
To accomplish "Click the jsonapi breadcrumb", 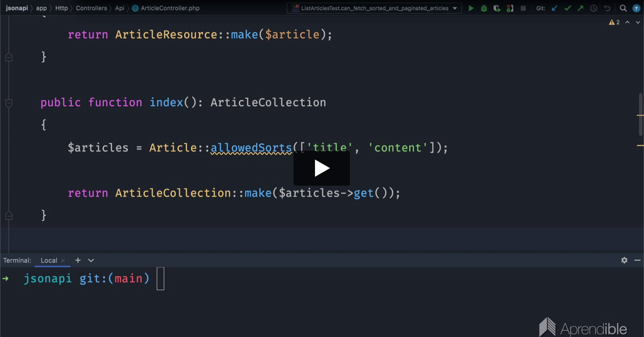I will 17,8.
